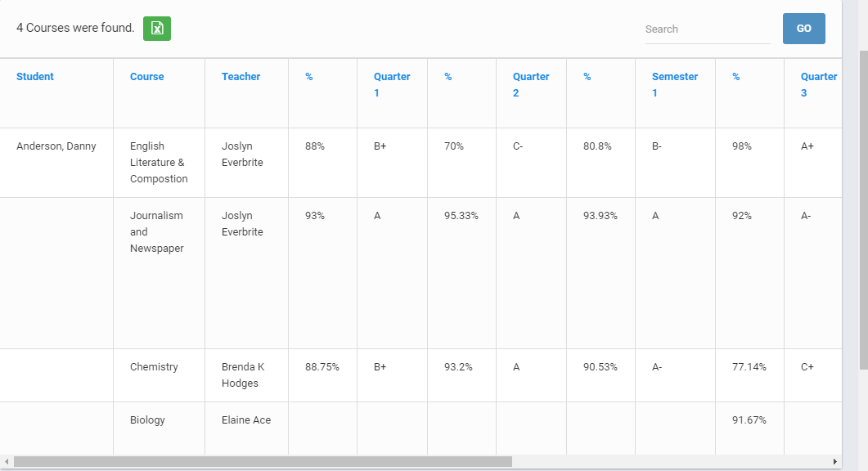This screenshot has height=471, width=868.
Task: Sort grades by the Quarter 1 column
Action: (392, 84)
